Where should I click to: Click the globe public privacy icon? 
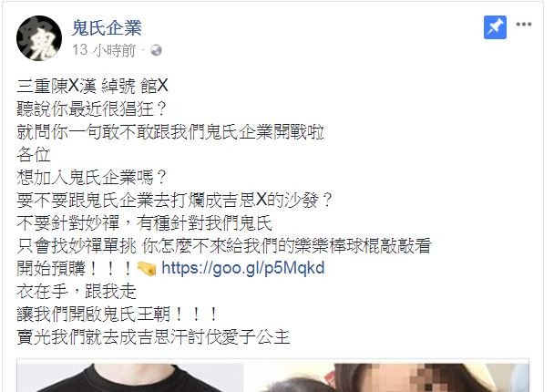[156, 50]
